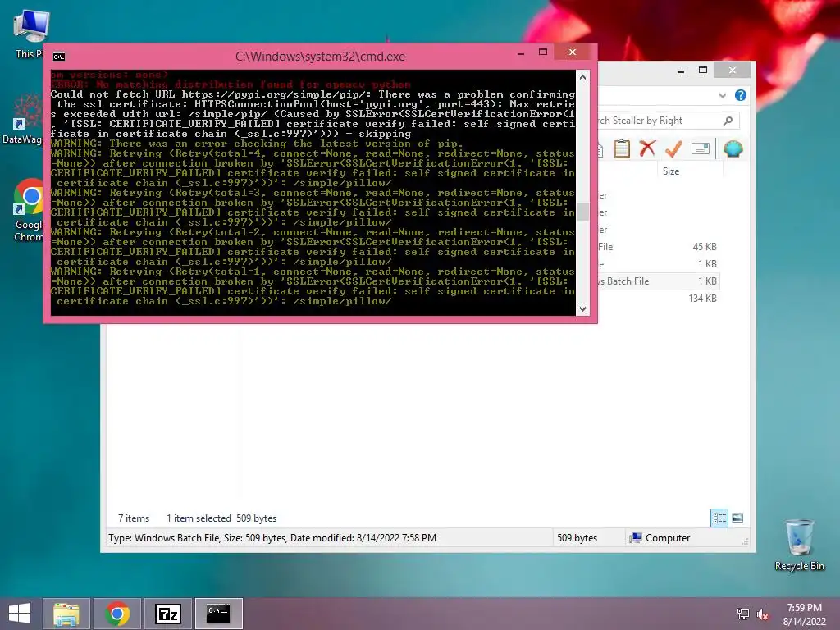Click the cmd taskbar button

[x=218, y=614]
